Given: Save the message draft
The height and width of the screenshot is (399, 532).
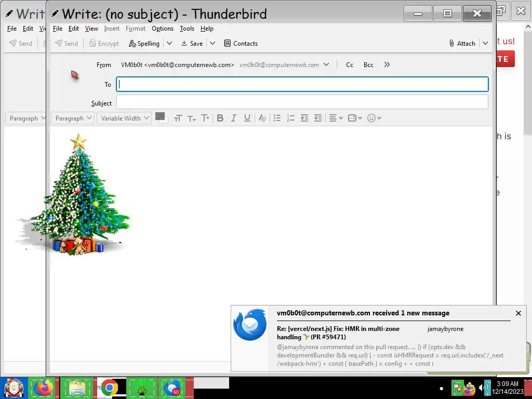Looking at the screenshot, I should point(192,44).
